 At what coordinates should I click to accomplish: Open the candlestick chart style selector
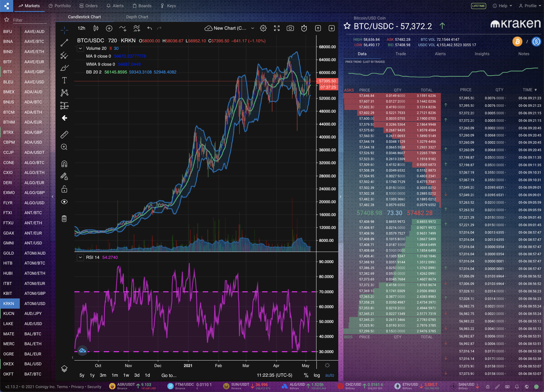click(96, 28)
